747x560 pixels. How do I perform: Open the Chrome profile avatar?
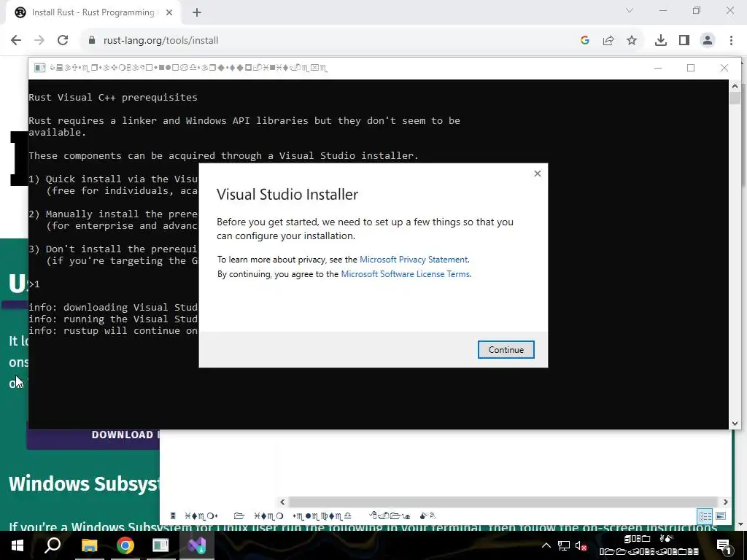pos(708,41)
